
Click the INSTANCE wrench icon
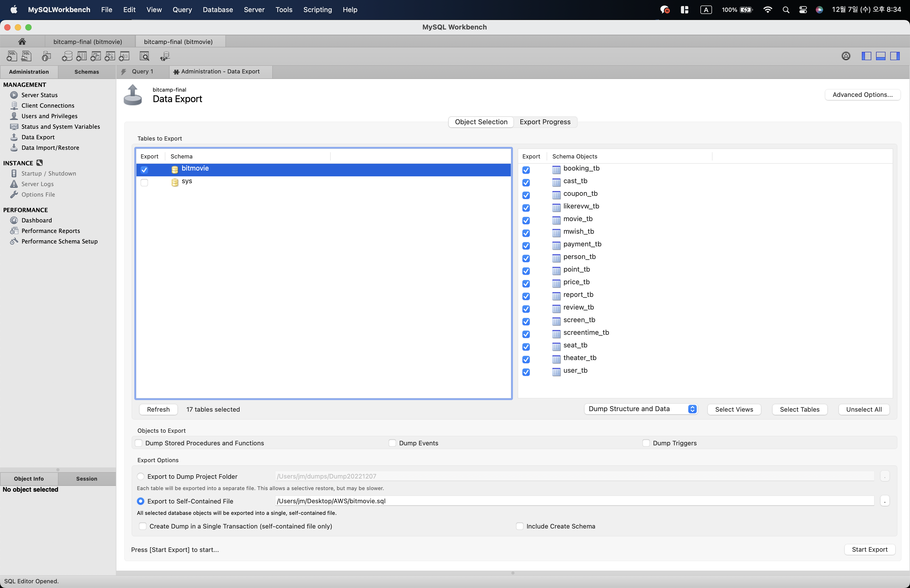click(x=39, y=163)
